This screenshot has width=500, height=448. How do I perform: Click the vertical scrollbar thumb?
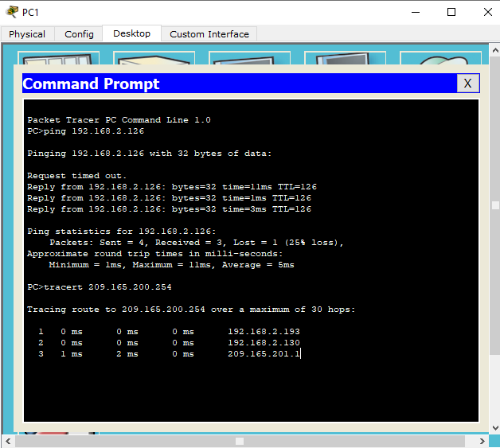click(495, 205)
